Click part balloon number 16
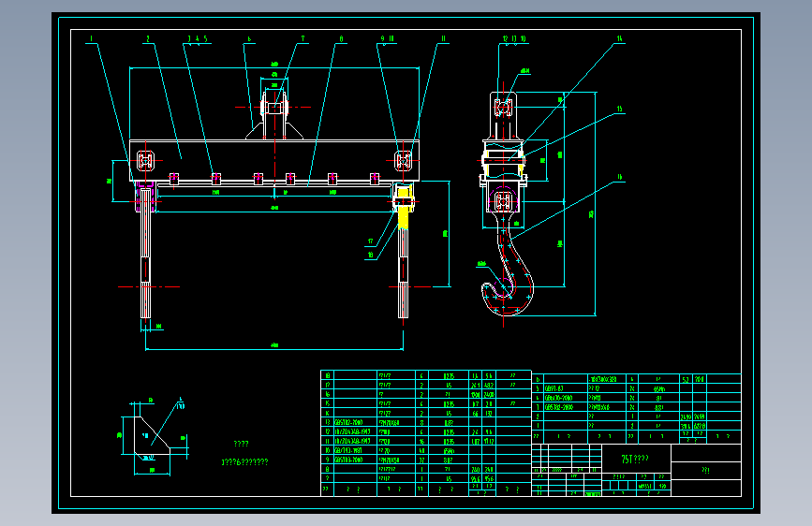 (x=619, y=178)
